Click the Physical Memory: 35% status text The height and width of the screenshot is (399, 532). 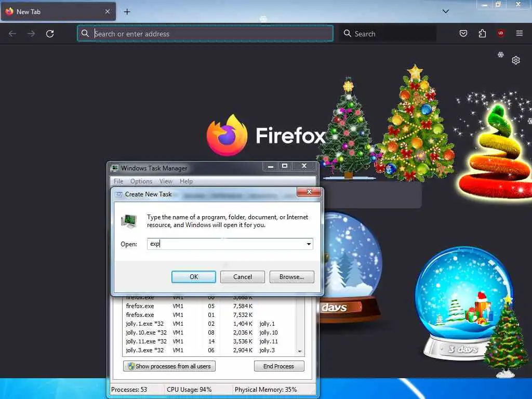[265, 390]
